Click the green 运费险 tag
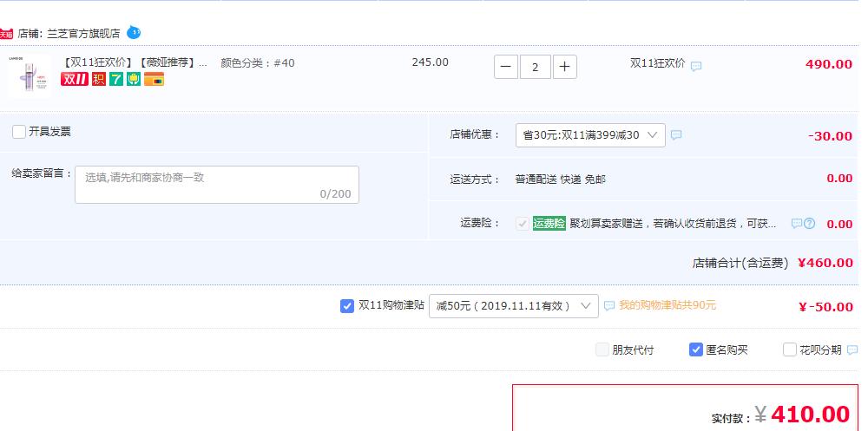This screenshot has width=868, height=431. coord(549,224)
